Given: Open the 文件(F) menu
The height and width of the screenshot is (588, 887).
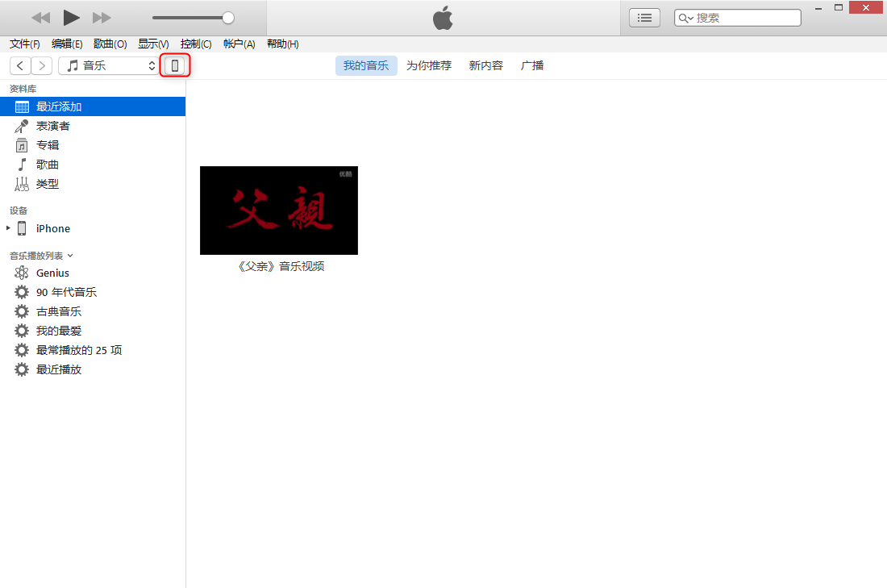Looking at the screenshot, I should (x=24, y=44).
